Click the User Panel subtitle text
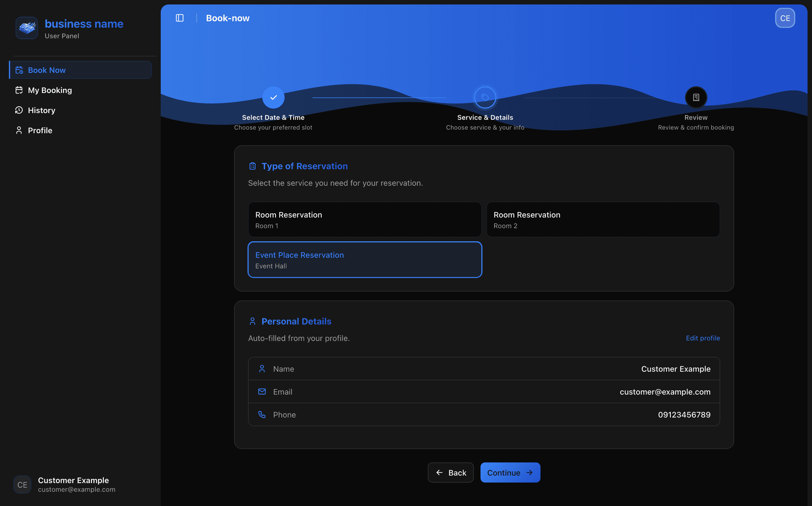 point(62,36)
